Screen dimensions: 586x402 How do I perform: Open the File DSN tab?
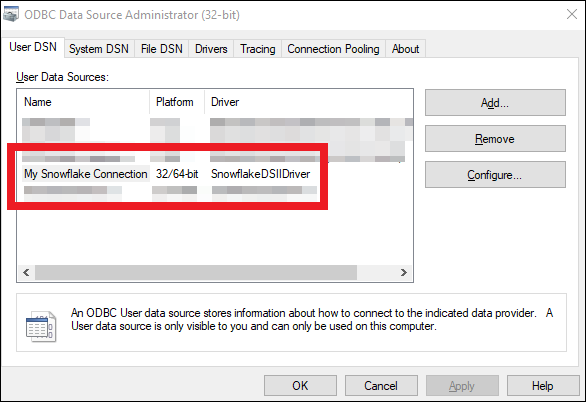coord(161,49)
